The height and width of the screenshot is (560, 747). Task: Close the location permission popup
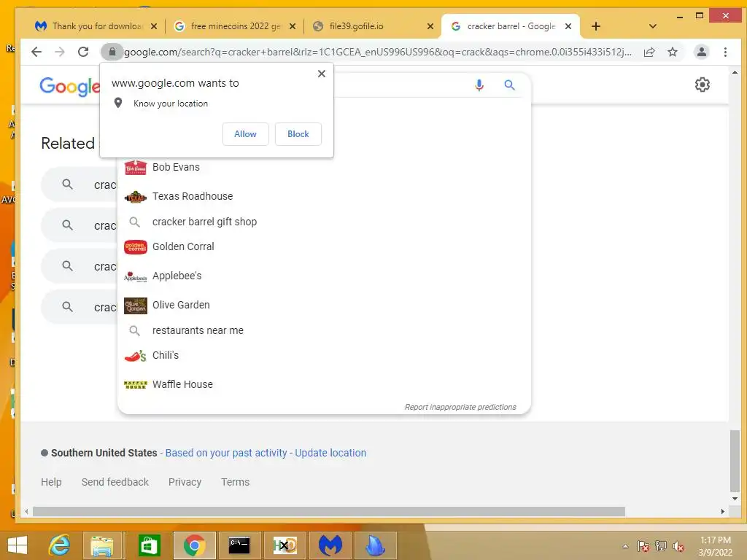click(322, 74)
